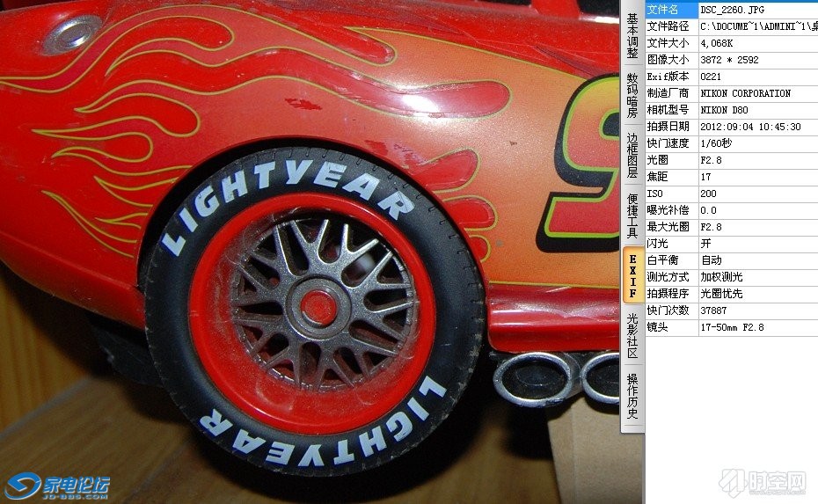
Task: Select the Exif版本 value 0221
Action: click(711, 77)
